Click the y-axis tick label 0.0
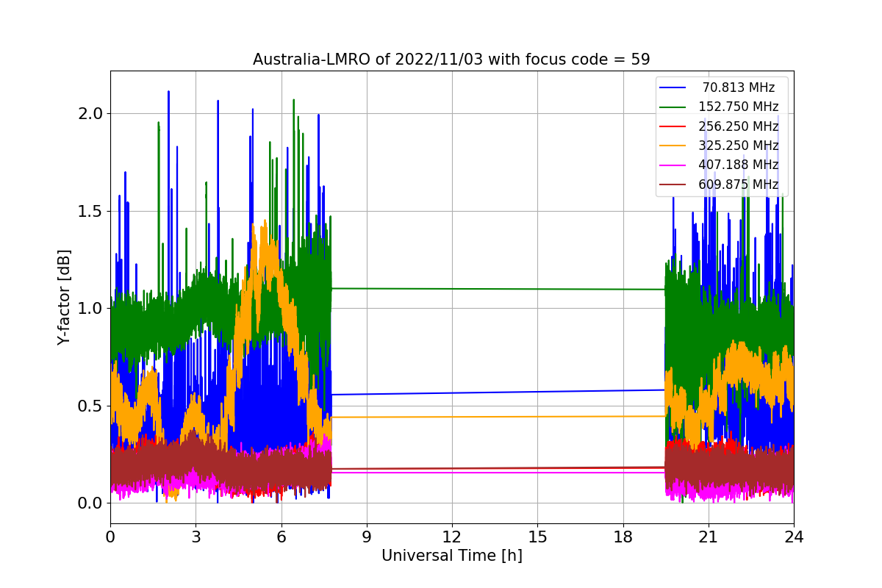The height and width of the screenshot is (588, 882). (x=92, y=503)
